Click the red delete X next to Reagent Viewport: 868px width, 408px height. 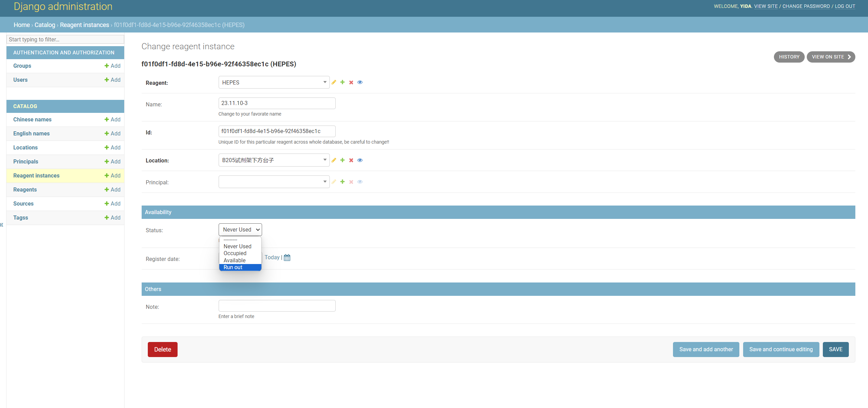[x=351, y=82]
